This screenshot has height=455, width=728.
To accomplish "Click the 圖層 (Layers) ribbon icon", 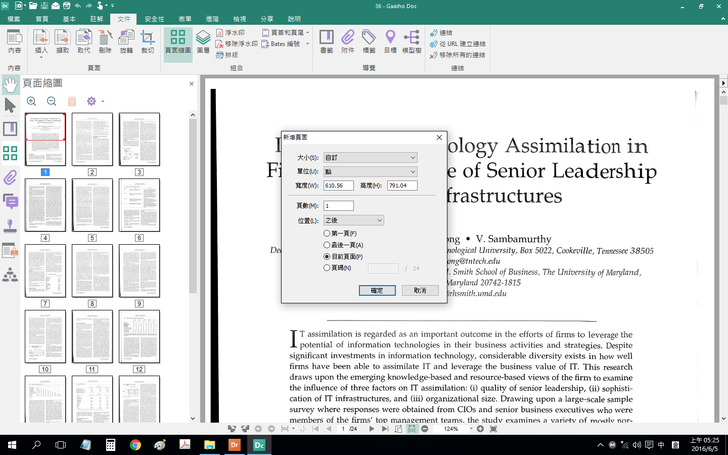I will pyautogui.click(x=203, y=40).
